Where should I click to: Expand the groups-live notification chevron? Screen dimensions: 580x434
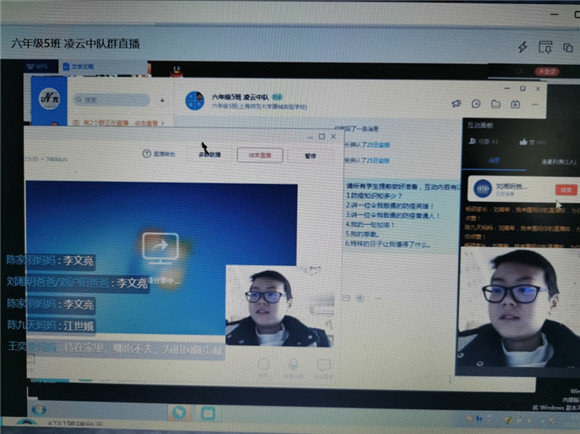[163, 123]
